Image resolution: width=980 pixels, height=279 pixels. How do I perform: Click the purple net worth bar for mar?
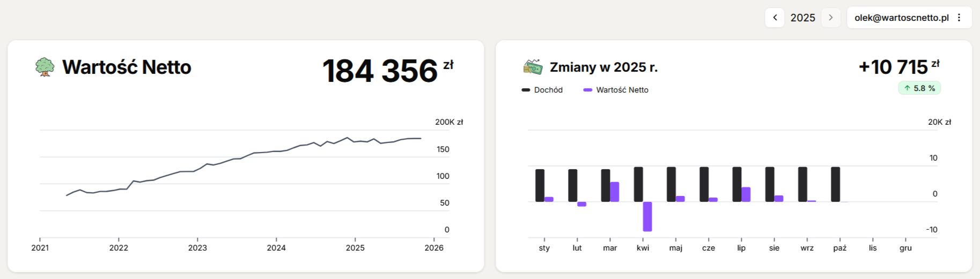point(615,192)
